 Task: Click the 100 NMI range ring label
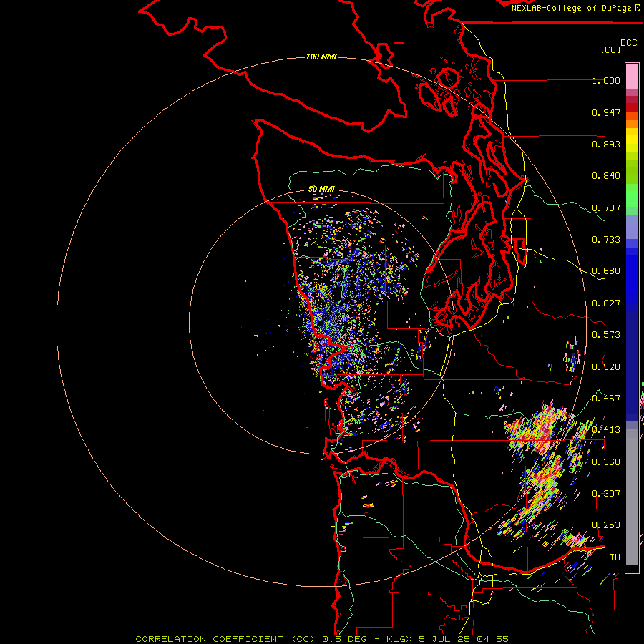pyautogui.click(x=321, y=57)
